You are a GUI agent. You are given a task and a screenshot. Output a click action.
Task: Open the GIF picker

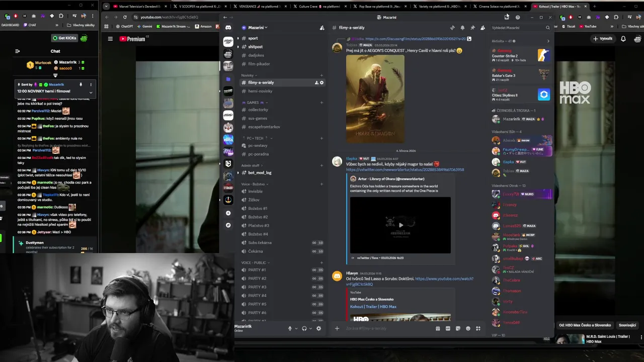click(448, 328)
